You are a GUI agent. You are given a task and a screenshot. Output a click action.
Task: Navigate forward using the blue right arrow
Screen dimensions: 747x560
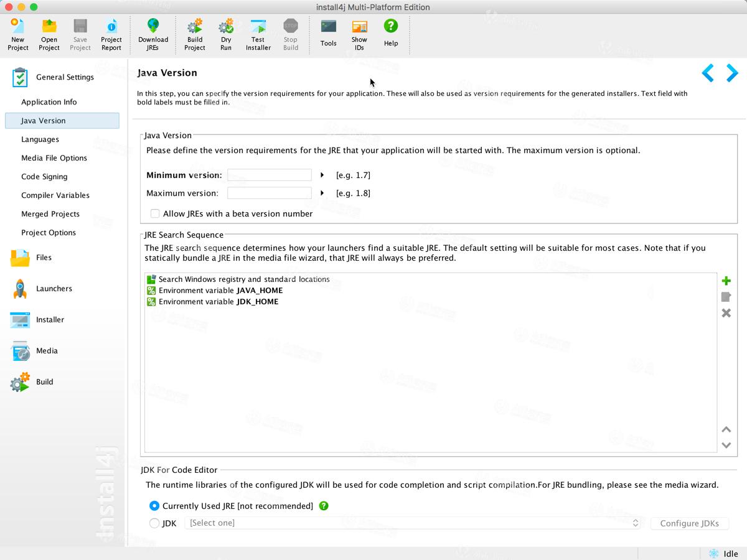[x=731, y=73]
